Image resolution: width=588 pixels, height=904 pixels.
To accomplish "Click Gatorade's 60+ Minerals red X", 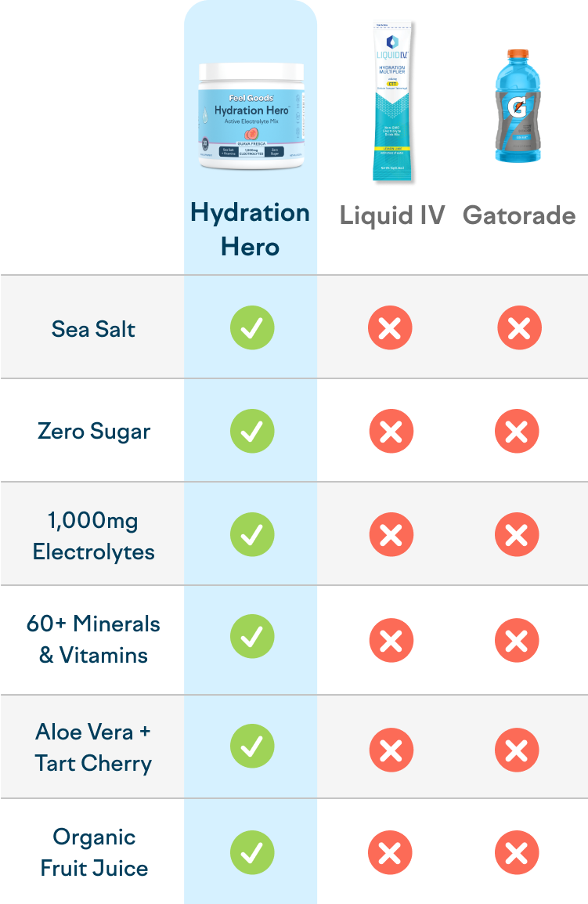I will [517, 642].
